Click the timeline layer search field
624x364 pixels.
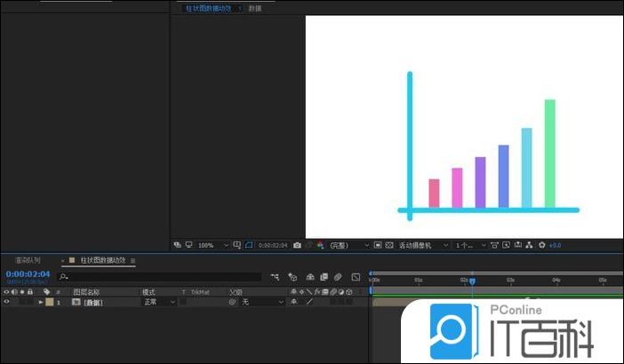point(160,277)
